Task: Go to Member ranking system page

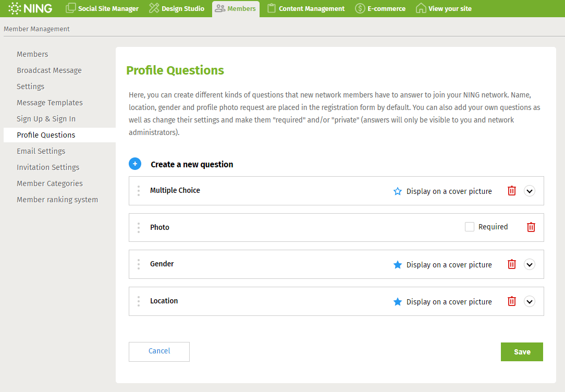Action: point(57,199)
